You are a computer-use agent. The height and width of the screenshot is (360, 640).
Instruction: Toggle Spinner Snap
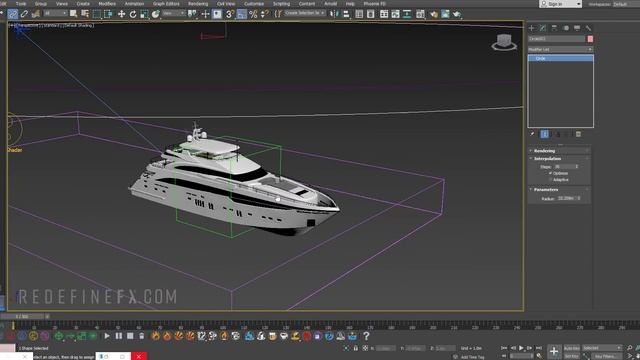tap(264, 14)
